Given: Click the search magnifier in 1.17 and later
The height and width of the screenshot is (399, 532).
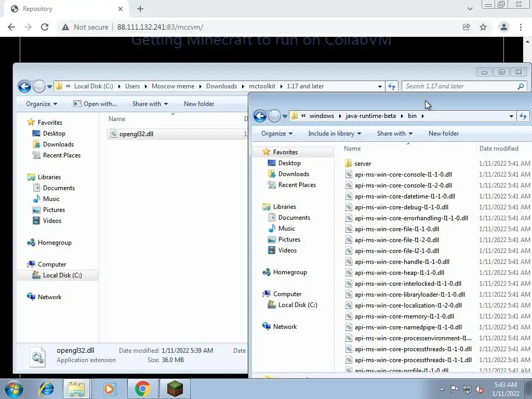Looking at the screenshot, I should (521, 87).
